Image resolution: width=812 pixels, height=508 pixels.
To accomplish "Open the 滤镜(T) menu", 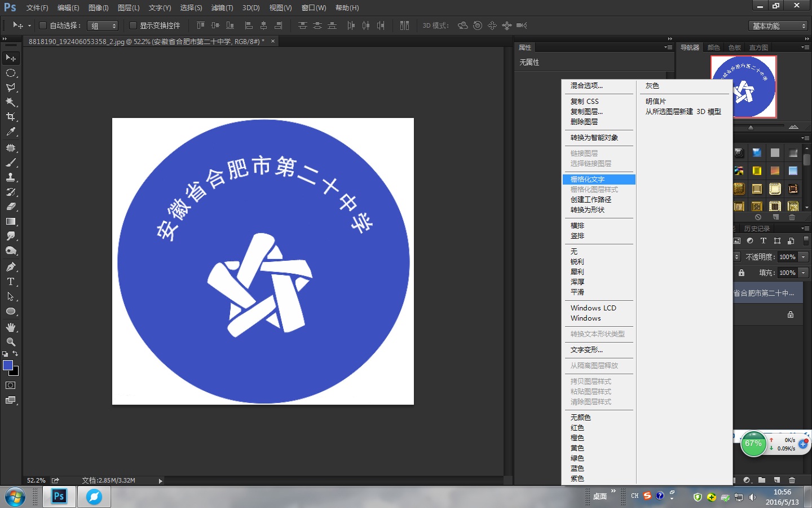I will tap(222, 8).
